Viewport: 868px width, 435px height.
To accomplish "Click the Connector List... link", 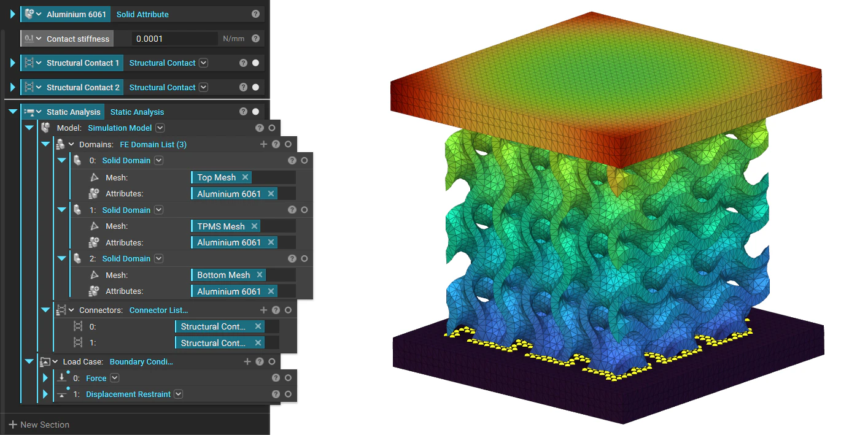I will [x=158, y=310].
